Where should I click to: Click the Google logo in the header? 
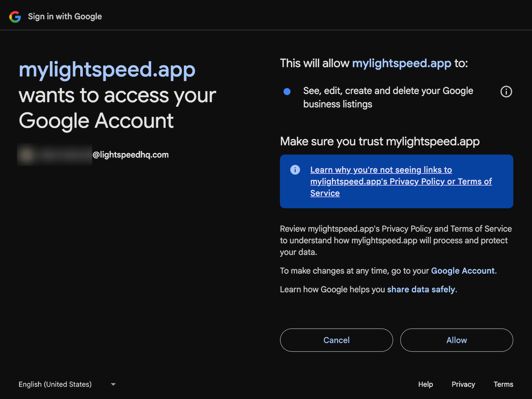pos(15,16)
